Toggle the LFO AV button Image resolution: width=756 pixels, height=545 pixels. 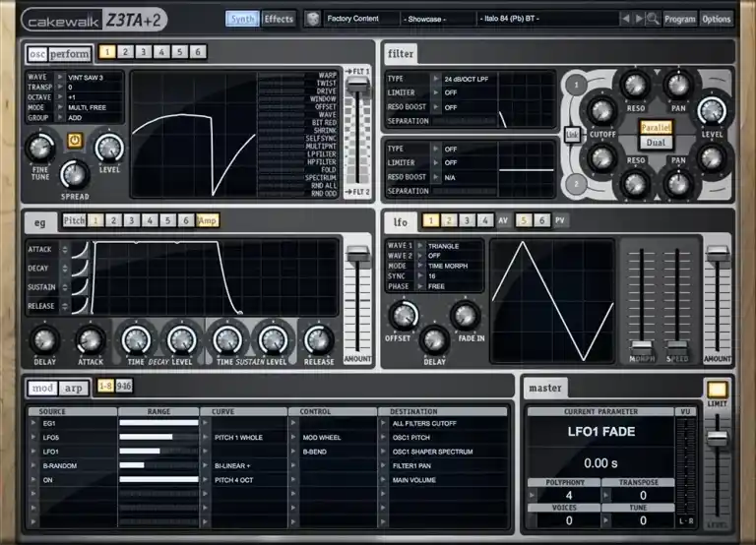503,220
